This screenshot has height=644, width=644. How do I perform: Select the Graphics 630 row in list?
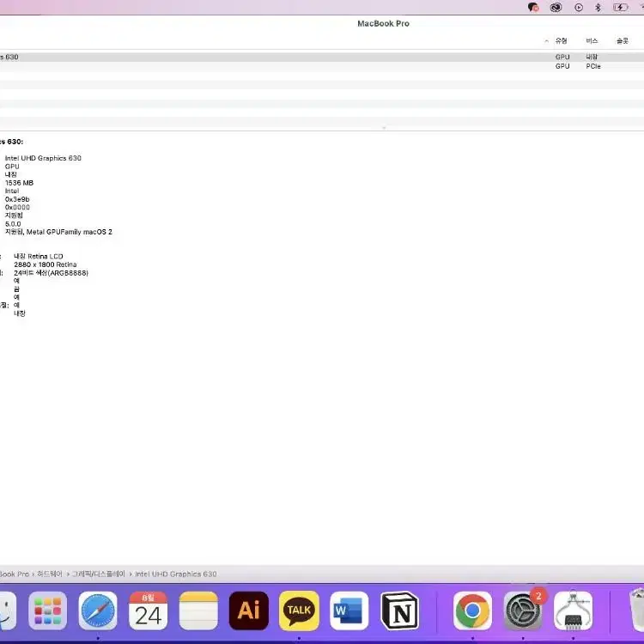tap(322, 57)
